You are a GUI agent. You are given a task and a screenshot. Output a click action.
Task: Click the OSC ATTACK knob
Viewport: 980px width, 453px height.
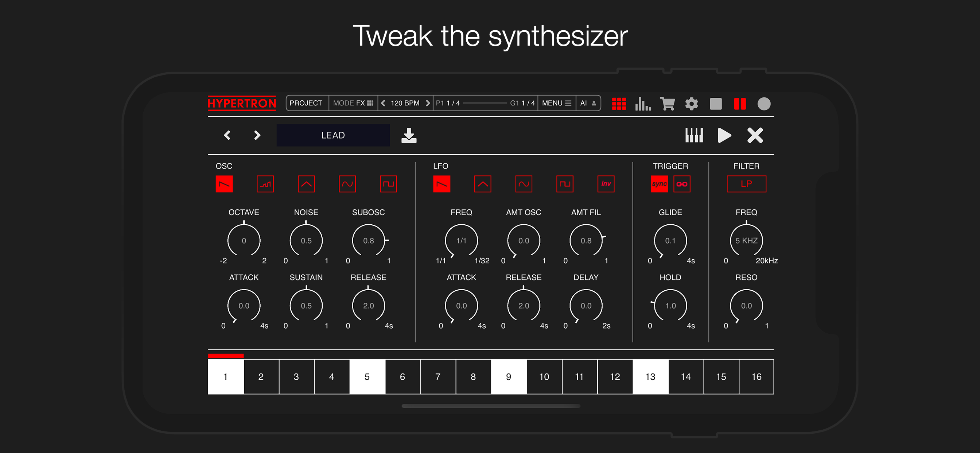pyautogui.click(x=244, y=306)
